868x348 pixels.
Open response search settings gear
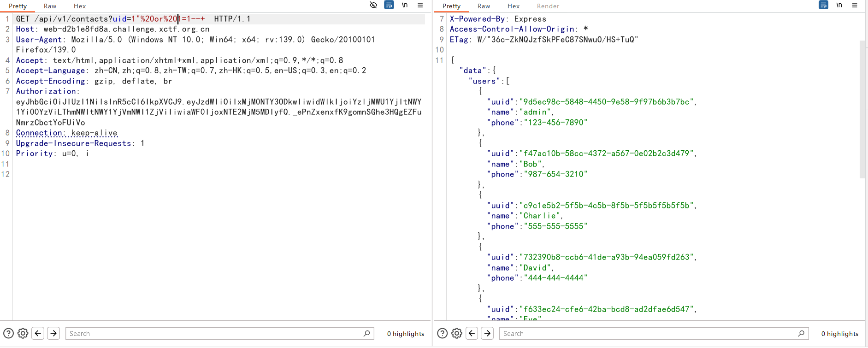457,333
